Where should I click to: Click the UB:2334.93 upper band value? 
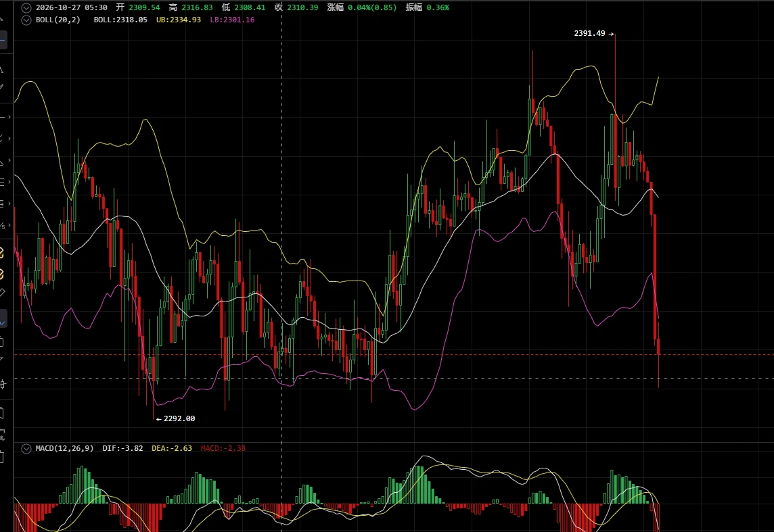click(178, 20)
